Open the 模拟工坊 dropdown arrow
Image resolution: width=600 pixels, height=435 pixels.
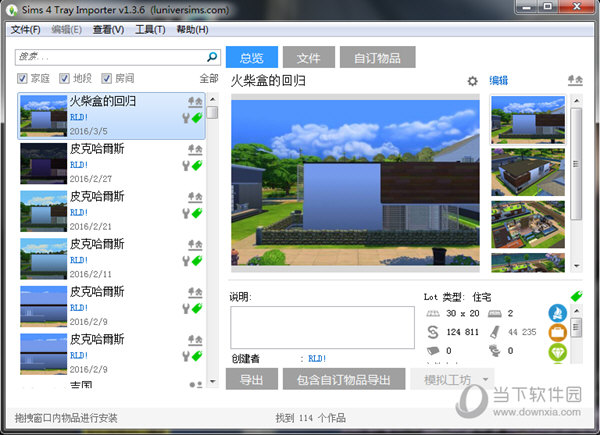486,380
